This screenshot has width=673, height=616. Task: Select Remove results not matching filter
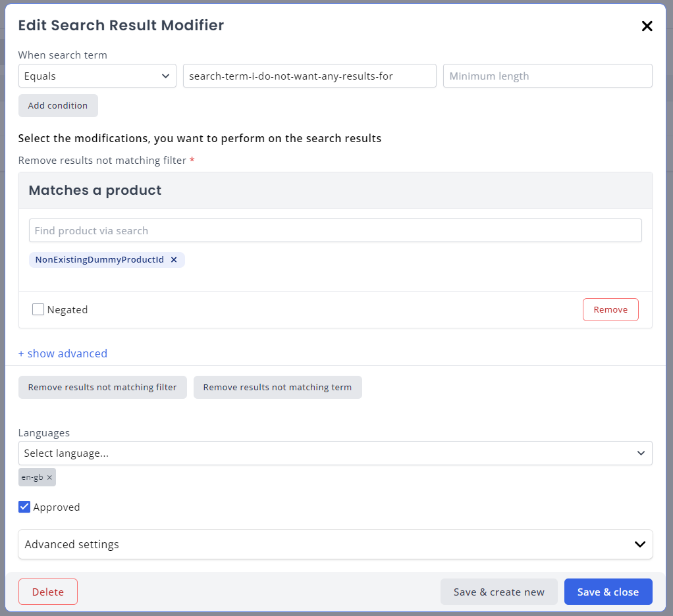coord(102,387)
